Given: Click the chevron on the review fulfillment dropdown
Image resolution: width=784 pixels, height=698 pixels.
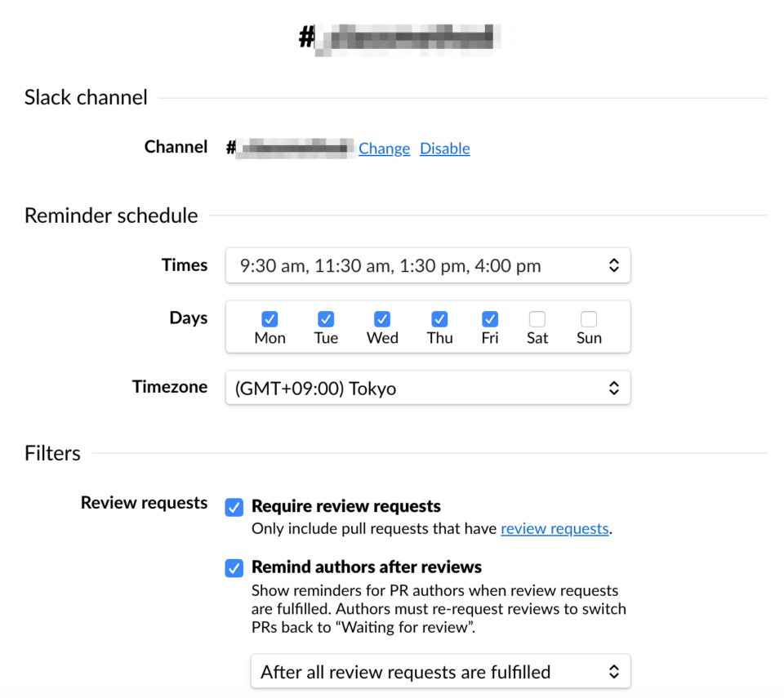Looking at the screenshot, I should point(614,671).
